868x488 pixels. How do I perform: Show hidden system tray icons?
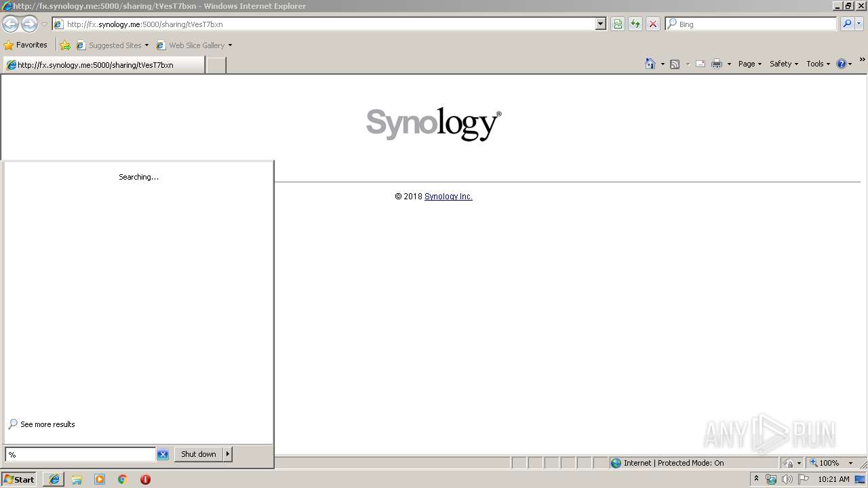[757, 479]
